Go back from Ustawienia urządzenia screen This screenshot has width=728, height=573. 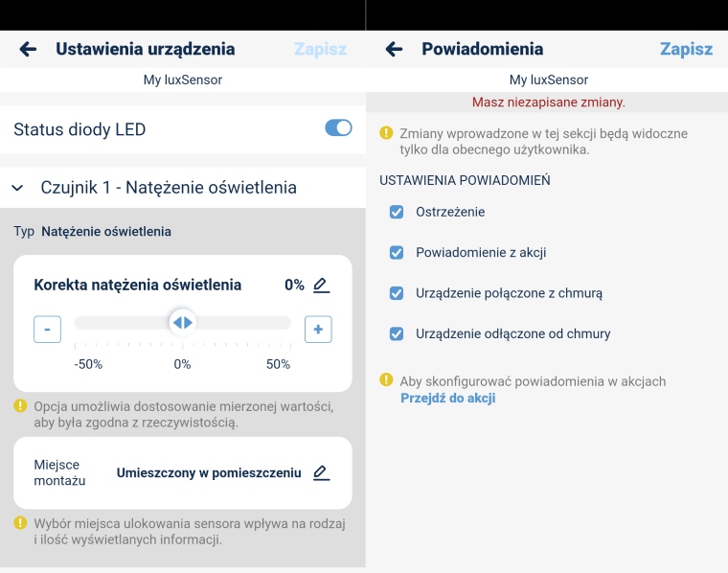[x=28, y=49]
